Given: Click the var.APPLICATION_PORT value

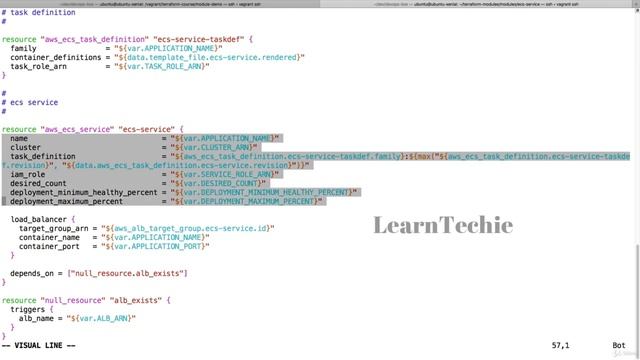Looking at the screenshot, I should (155, 246).
